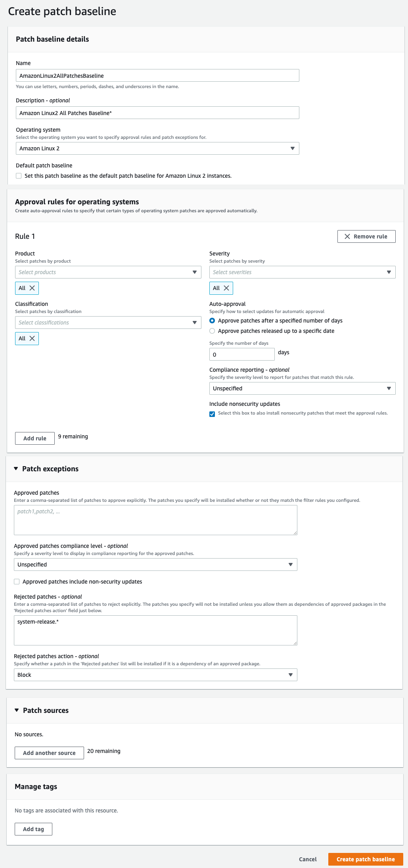Viewport: 408px width, 868px height.
Task: Uncheck Include nonsecurity updates checkbox
Action: click(x=212, y=414)
